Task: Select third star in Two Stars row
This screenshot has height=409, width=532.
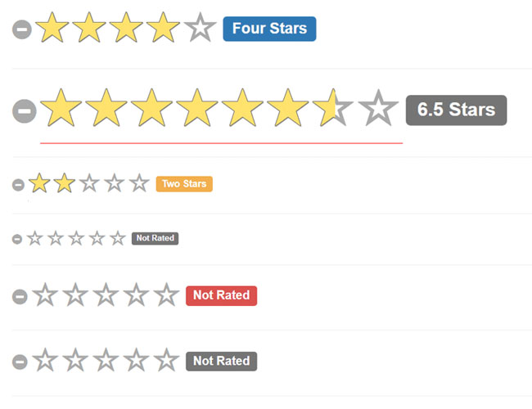Action: 88,183
